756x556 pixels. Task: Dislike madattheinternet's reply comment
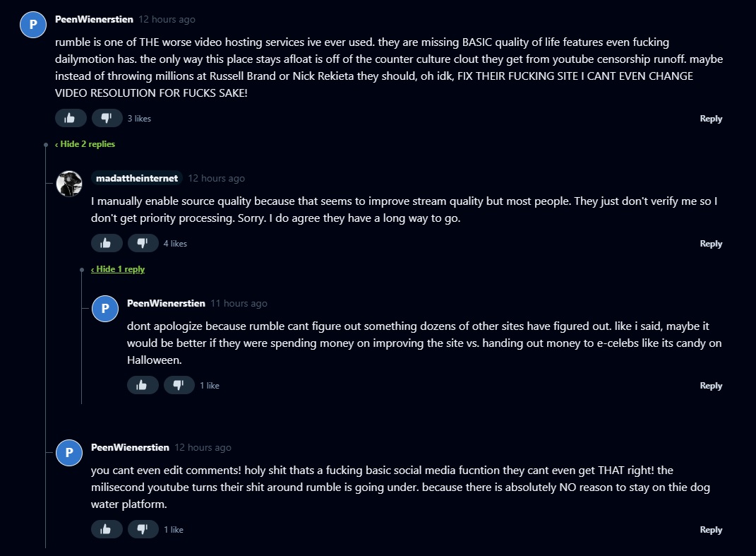(x=143, y=243)
